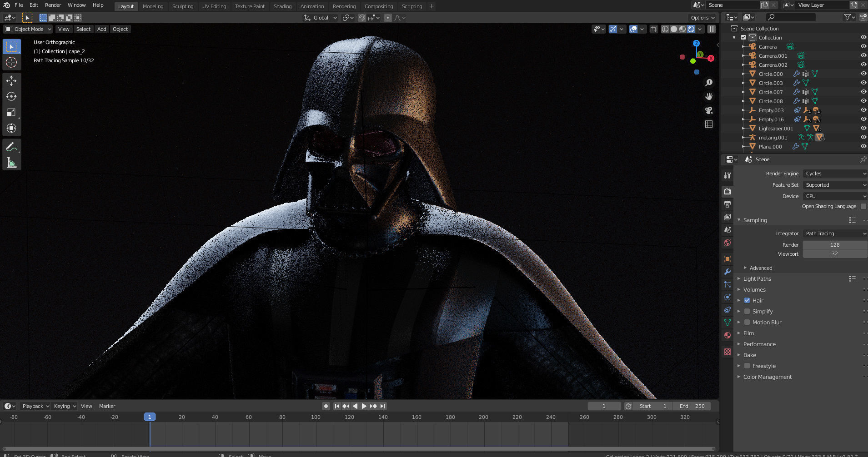
Task: Open Render properties tab
Action: click(x=728, y=192)
